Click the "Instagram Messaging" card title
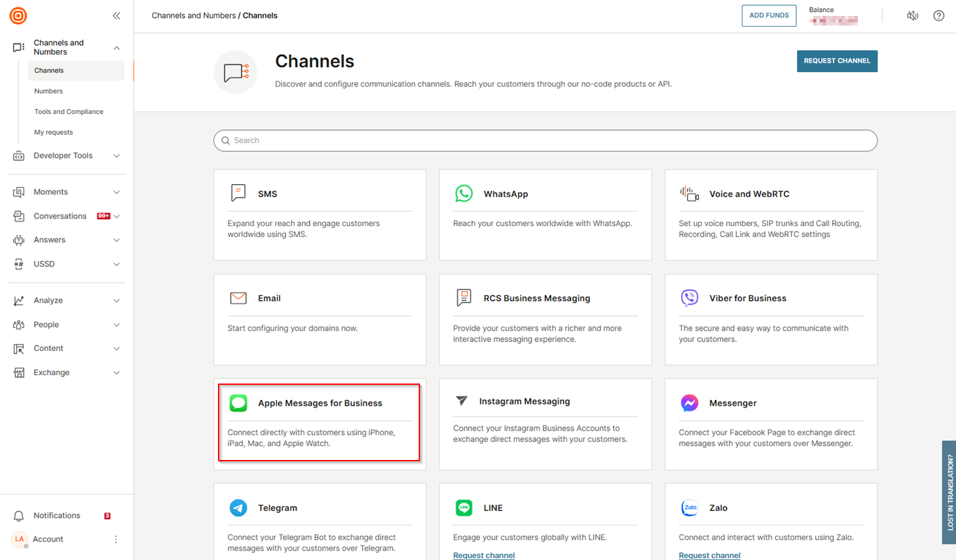The height and width of the screenshot is (560, 956). point(525,401)
